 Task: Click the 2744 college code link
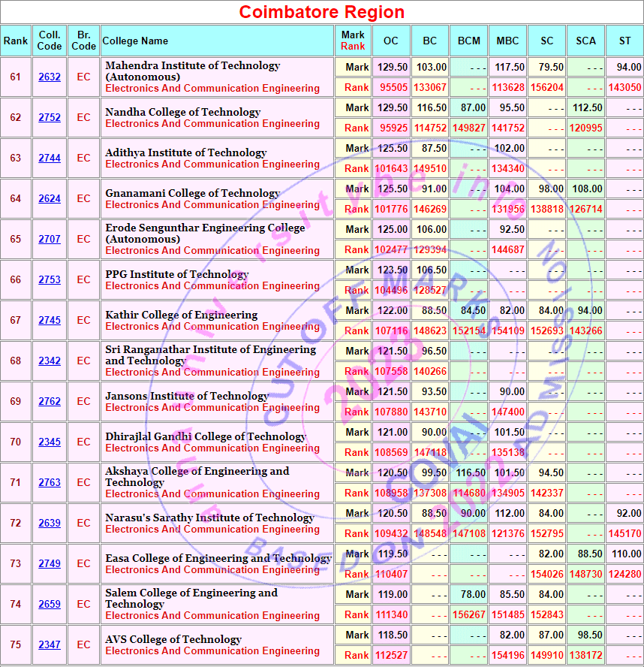[x=50, y=158]
